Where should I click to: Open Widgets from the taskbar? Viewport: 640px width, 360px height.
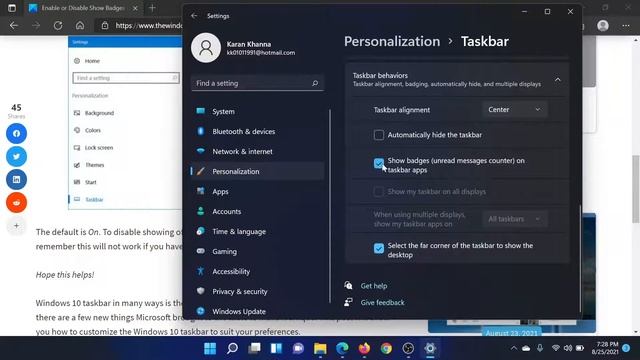click(x=276, y=348)
